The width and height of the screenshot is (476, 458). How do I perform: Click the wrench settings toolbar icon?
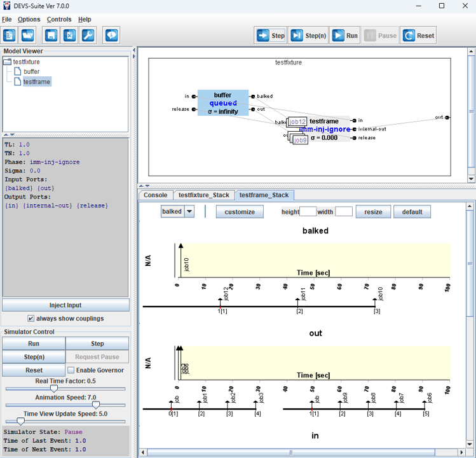click(x=88, y=36)
